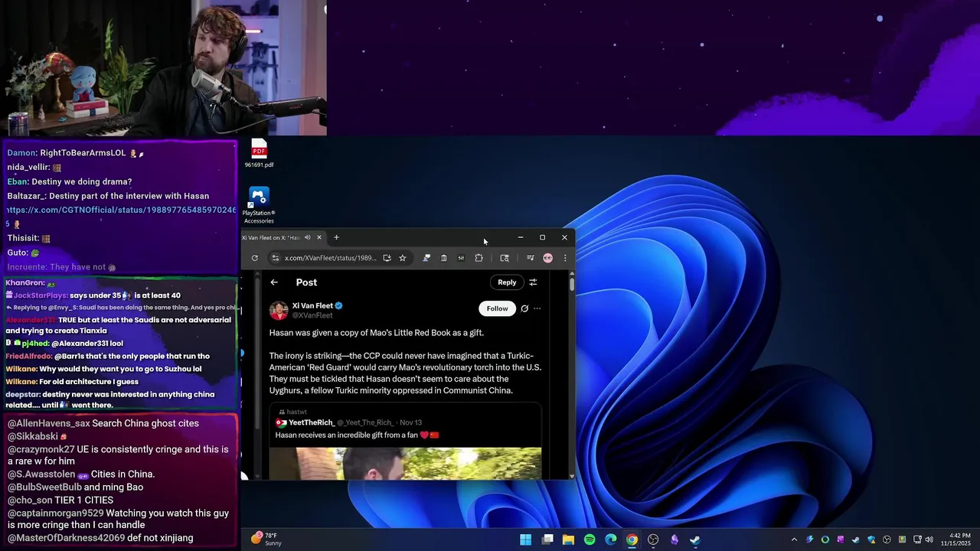Open the Chrome profile avatar
Viewport: 980px width, 551px height.
point(547,258)
